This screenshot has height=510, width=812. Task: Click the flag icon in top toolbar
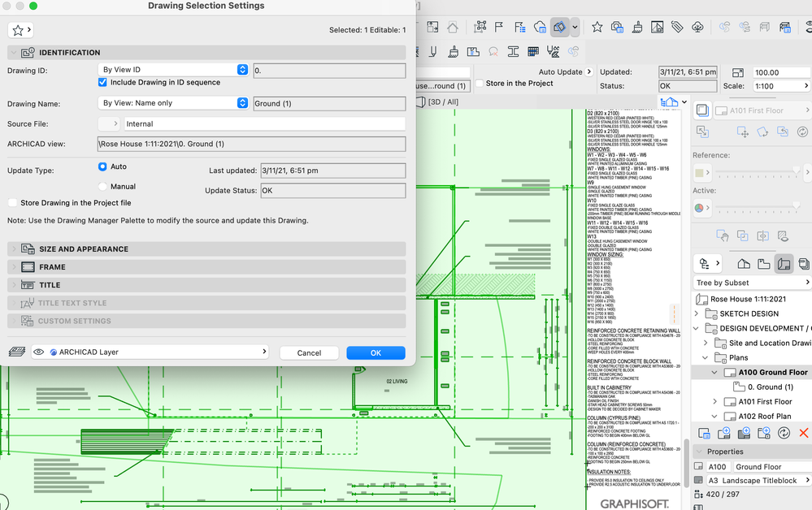click(x=500, y=27)
